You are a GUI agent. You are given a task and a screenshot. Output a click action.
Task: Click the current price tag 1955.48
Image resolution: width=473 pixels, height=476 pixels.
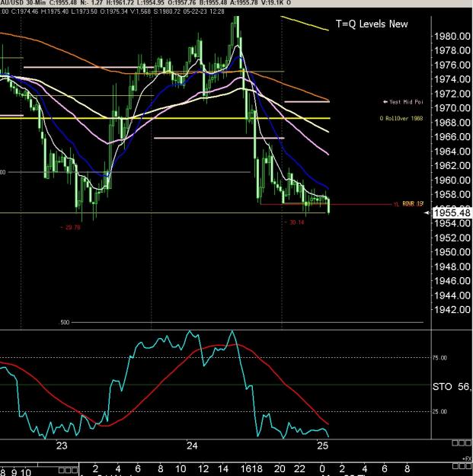click(x=452, y=212)
